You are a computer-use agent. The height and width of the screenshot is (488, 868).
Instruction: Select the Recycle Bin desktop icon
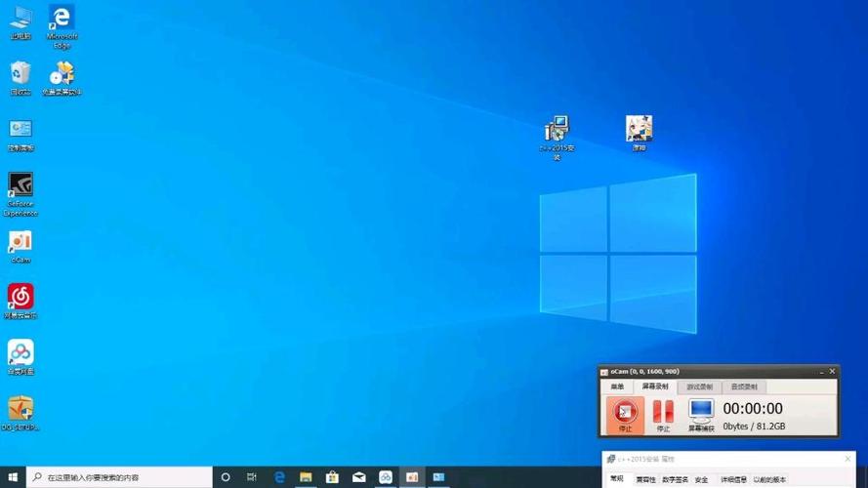(21, 78)
